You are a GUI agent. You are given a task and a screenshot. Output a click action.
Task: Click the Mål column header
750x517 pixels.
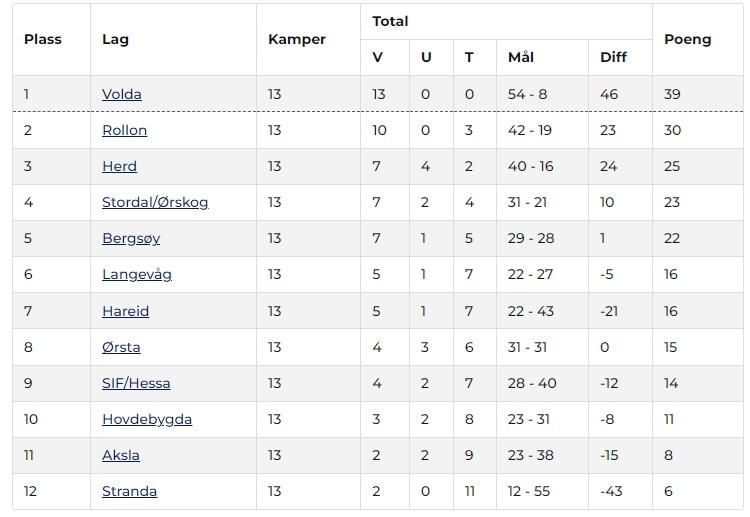click(x=521, y=57)
